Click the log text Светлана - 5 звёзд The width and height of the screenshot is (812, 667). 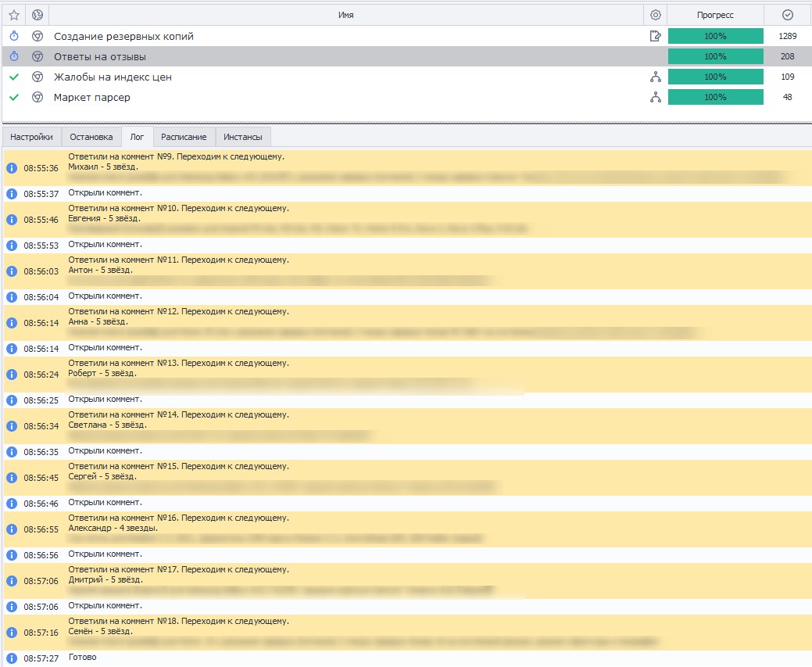(x=107, y=425)
